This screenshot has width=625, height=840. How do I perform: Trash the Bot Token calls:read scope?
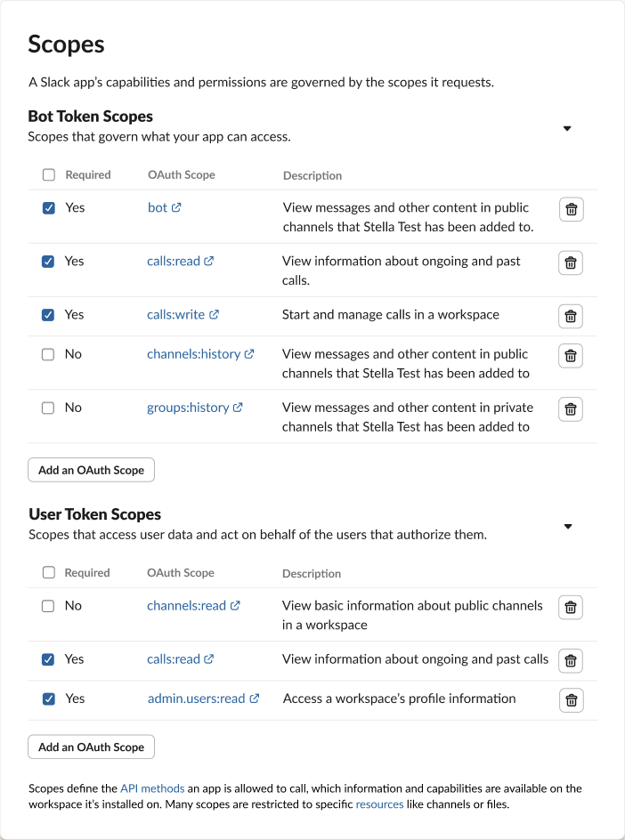(572, 262)
